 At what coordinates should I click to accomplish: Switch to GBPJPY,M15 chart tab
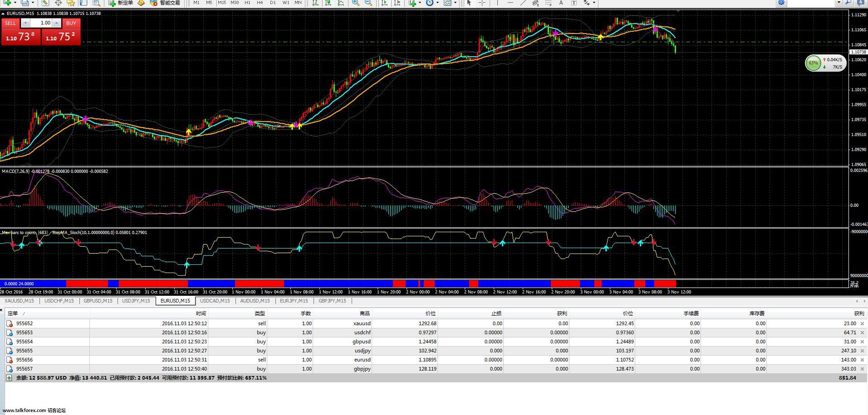point(332,301)
